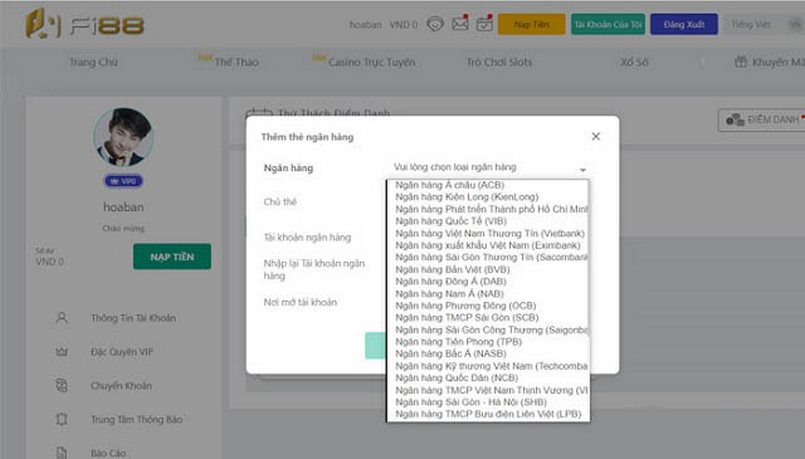Choose Ngân hàng Tiên Phong (TPB)
Viewport: 805px width, 459px height.
(x=458, y=342)
